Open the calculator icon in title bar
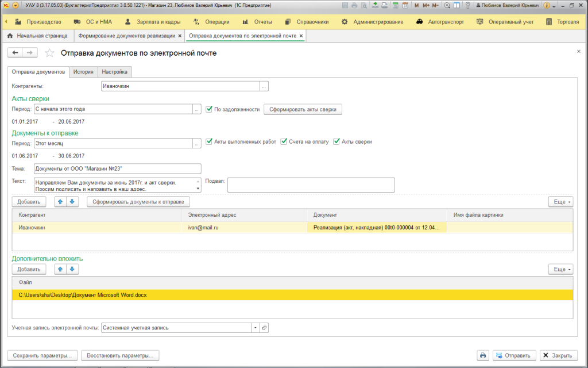 pos(395,6)
